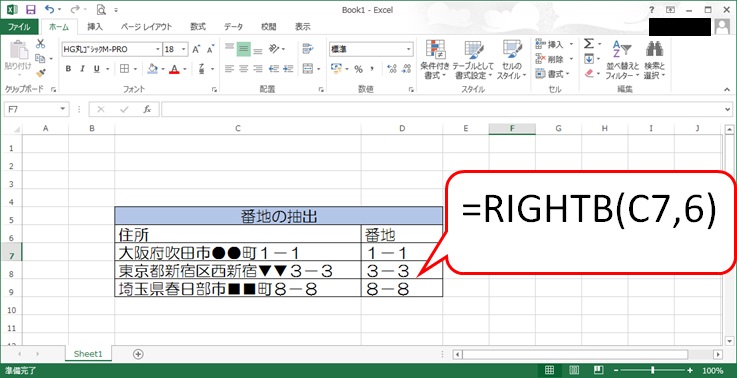Viewport: 737px width, 378px height.
Task: Switch to Page Layout view in status bar
Action: [573, 370]
